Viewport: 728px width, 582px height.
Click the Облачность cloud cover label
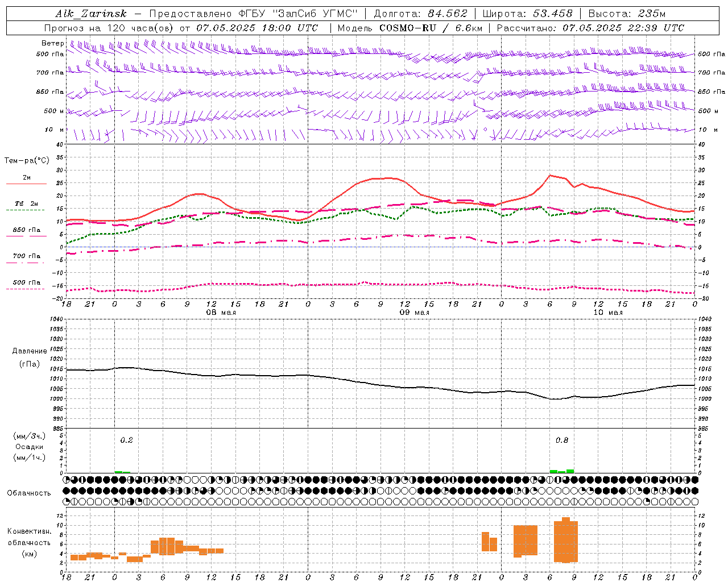pos(29,493)
